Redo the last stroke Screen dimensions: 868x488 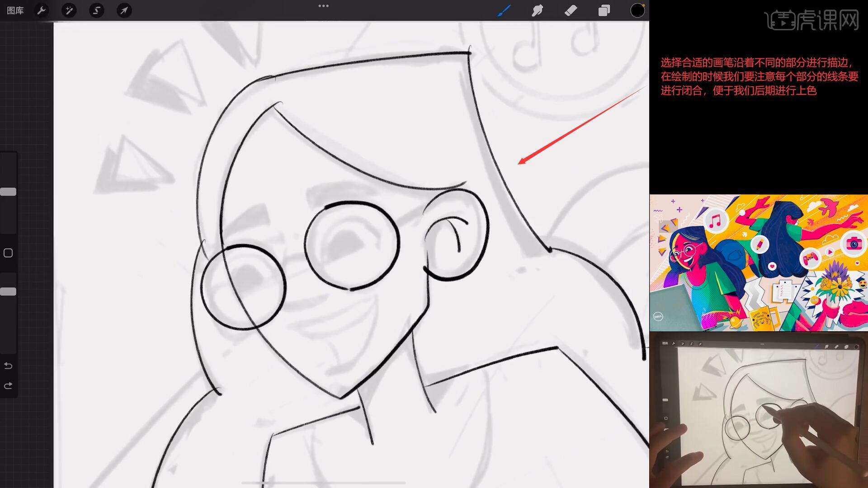point(8,386)
